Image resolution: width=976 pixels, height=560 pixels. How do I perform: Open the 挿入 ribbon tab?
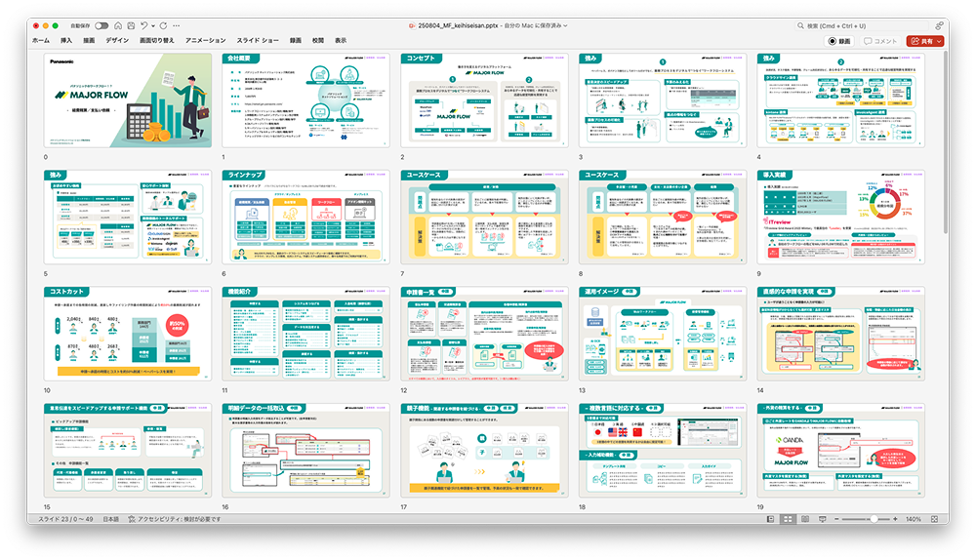pos(66,40)
